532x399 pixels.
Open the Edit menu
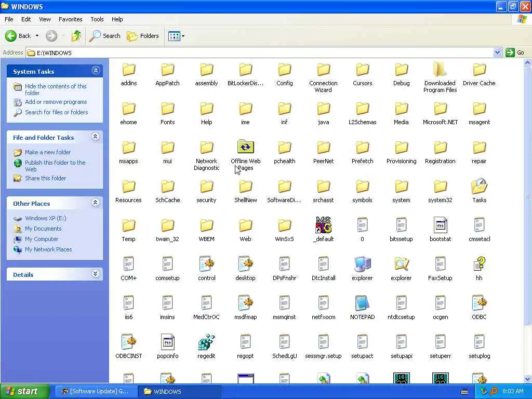26,19
